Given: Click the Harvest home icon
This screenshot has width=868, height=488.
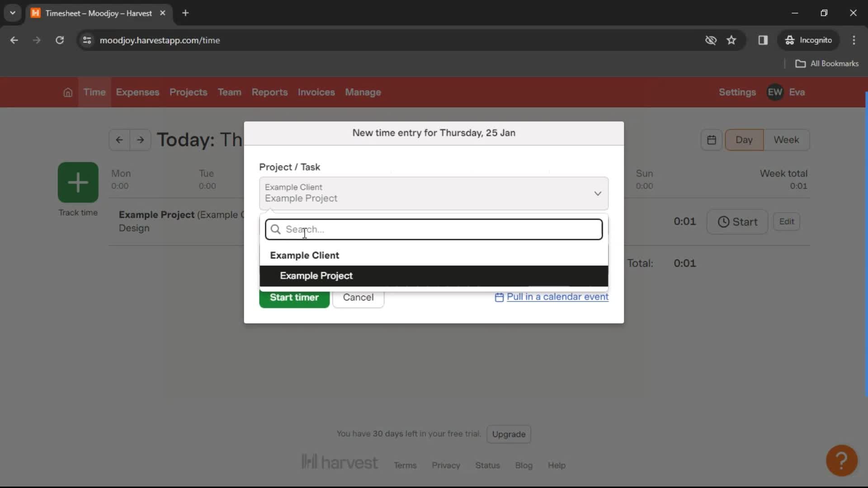Looking at the screenshot, I should coord(67,92).
